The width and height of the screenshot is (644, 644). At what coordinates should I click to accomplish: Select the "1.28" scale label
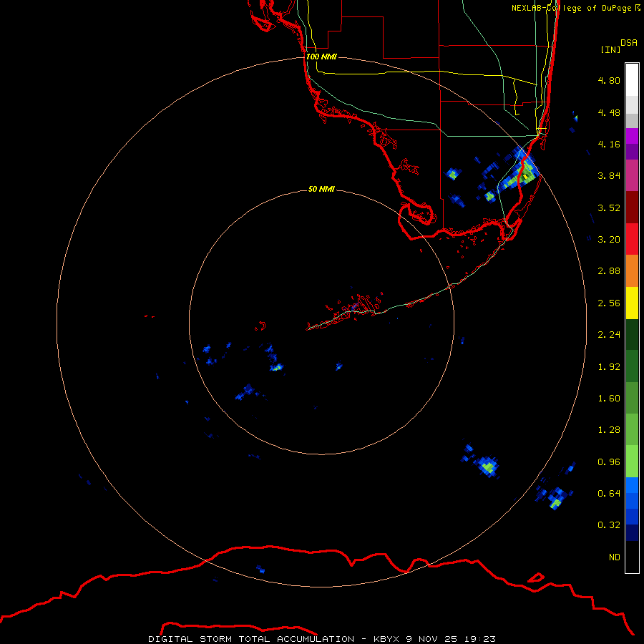point(609,430)
